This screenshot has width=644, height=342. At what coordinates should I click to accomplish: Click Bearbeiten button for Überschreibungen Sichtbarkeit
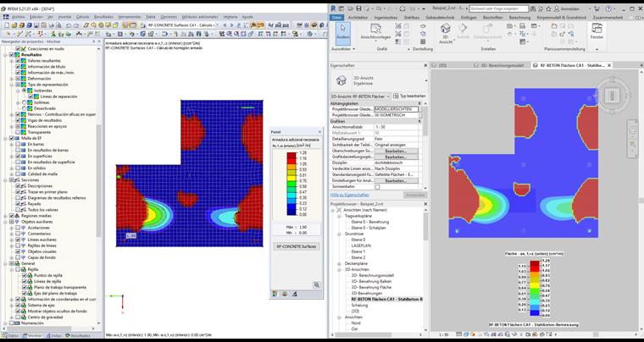coord(396,152)
